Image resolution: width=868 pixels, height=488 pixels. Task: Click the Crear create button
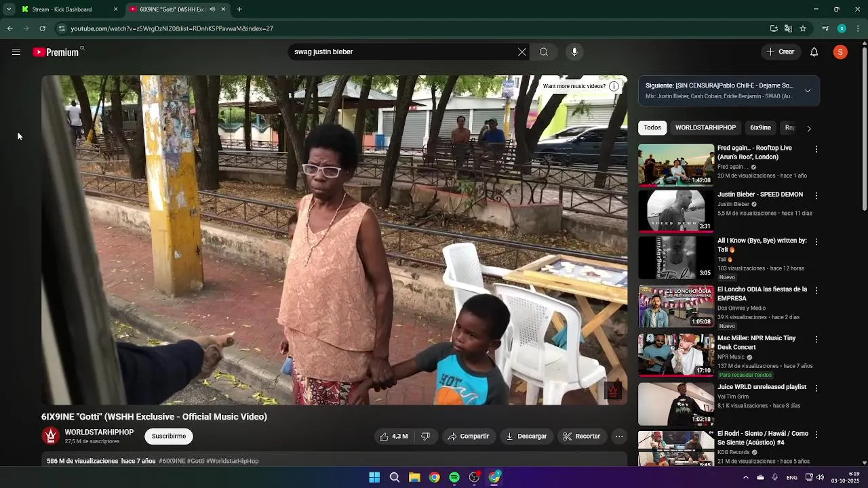[781, 52]
